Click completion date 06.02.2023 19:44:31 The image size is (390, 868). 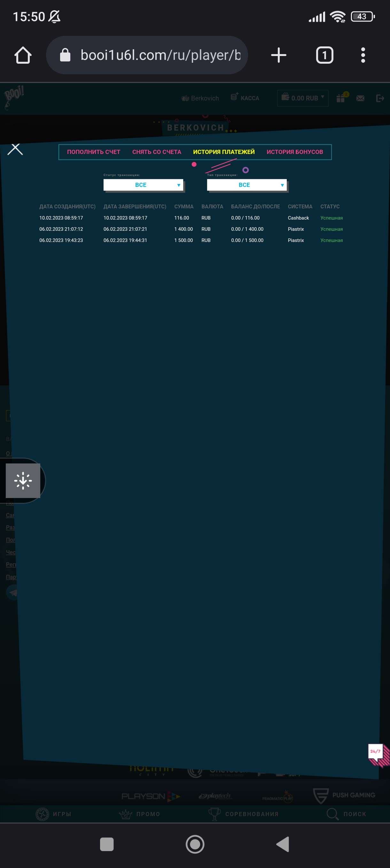pyautogui.click(x=125, y=240)
